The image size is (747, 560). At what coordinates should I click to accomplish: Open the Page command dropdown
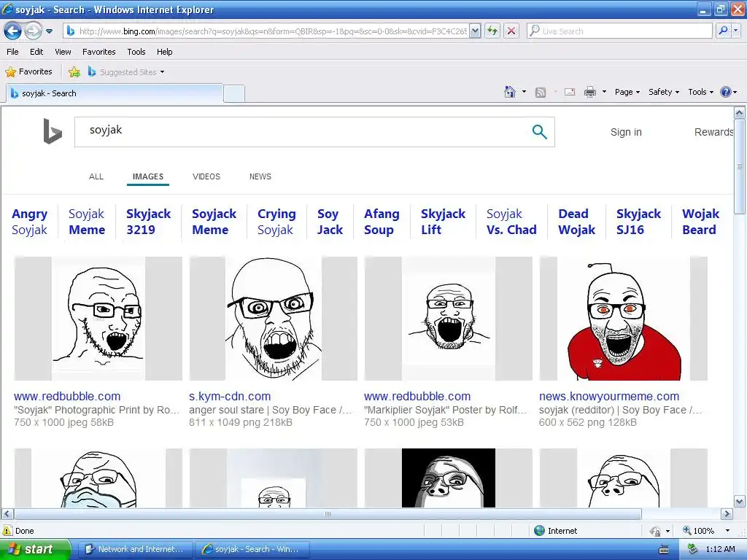[x=627, y=92]
